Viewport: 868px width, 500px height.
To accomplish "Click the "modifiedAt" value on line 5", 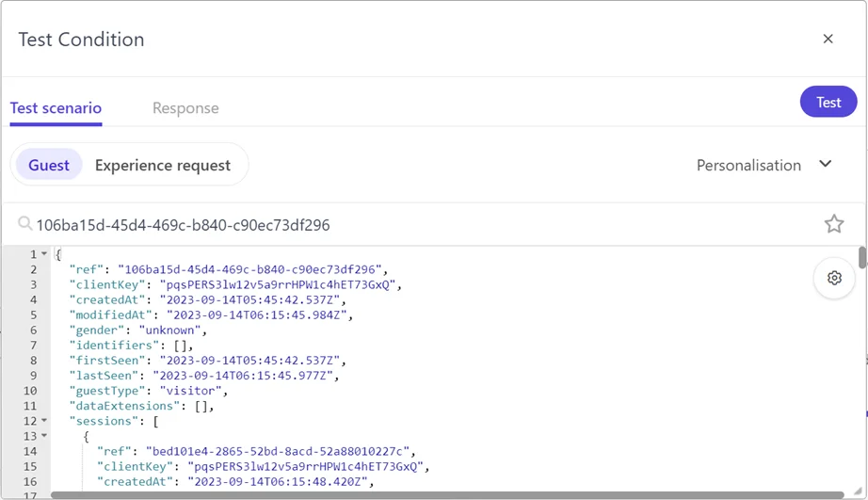I will click(256, 315).
